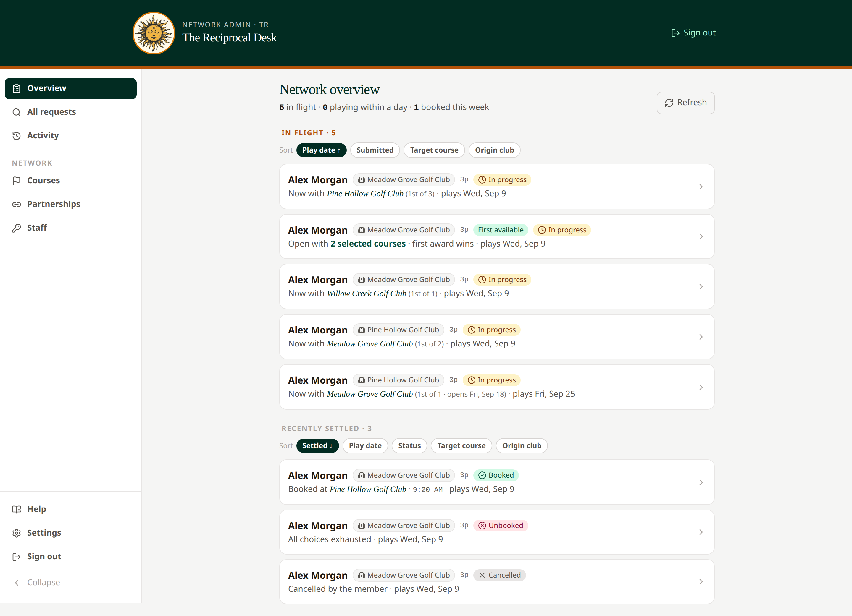The height and width of the screenshot is (616, 852).
Task: Sort recently settled by Status
Action: pos(409,445)
